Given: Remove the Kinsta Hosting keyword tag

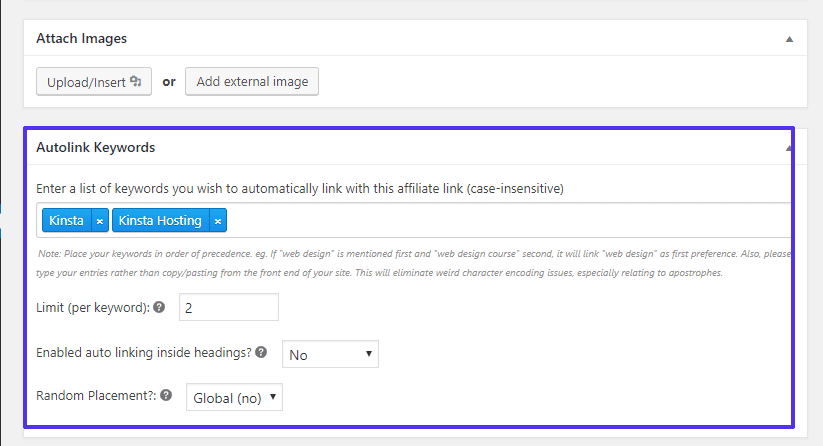Looking at the screenshot, I should (x=218, y=221).
